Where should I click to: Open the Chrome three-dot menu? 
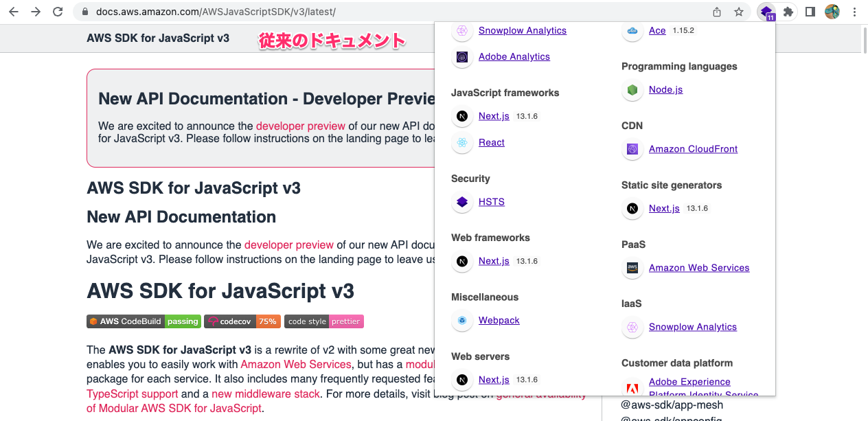(854, 12)
